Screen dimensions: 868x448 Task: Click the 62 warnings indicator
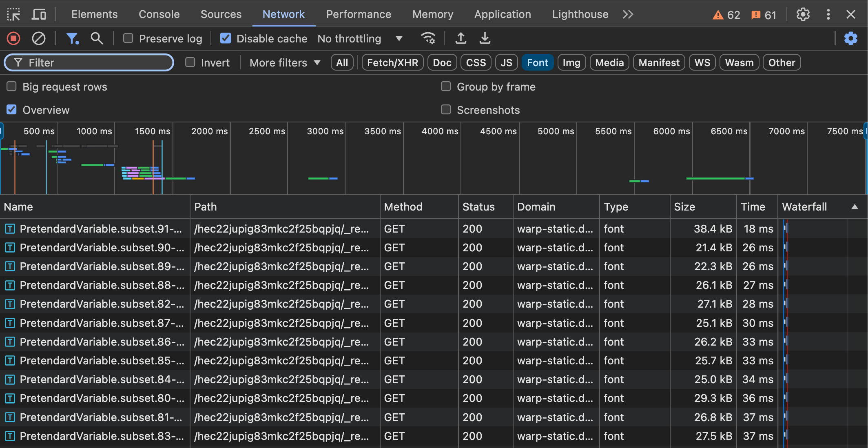[x=726, y=15]
